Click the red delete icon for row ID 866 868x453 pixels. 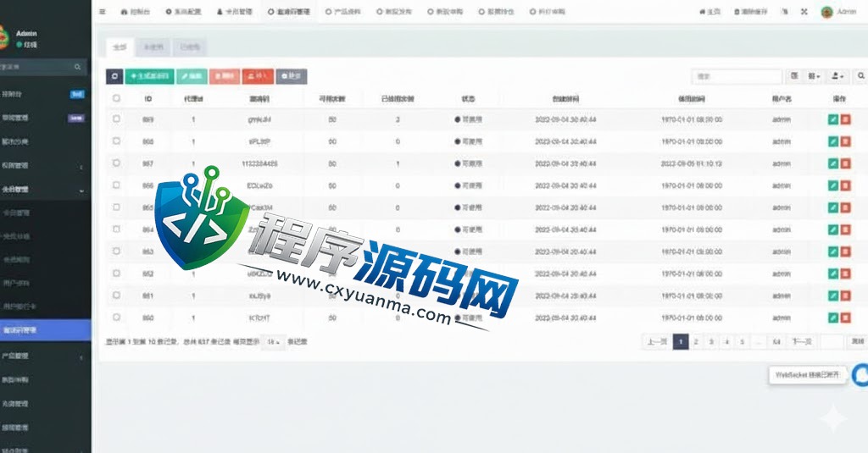pyautogui.click(x=845, y=185)
